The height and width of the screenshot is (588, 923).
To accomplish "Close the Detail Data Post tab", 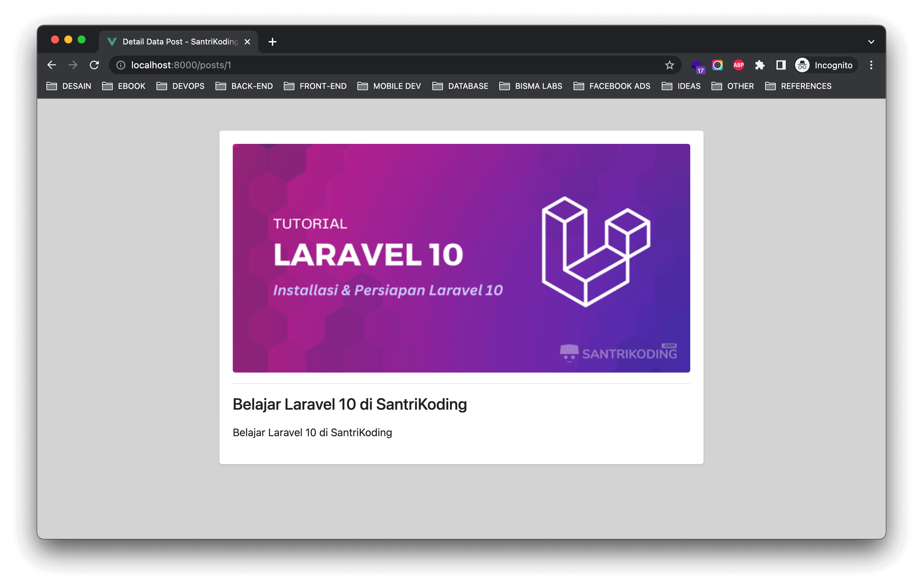I will (247, 42).
